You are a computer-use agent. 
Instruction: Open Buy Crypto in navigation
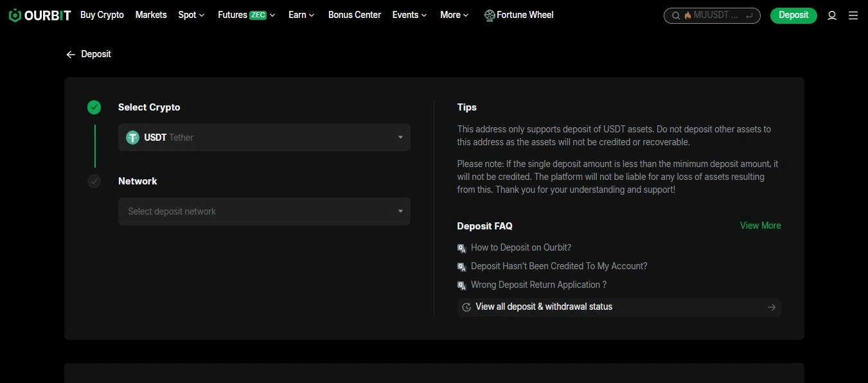pos(102,15)
